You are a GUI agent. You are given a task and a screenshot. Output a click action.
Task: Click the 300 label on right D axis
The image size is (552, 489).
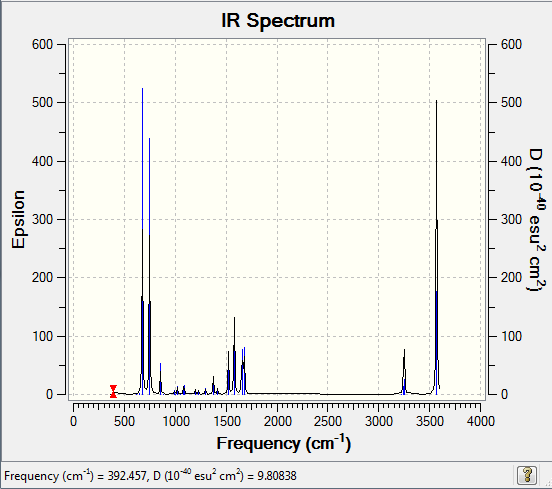[x=511, y=219]
